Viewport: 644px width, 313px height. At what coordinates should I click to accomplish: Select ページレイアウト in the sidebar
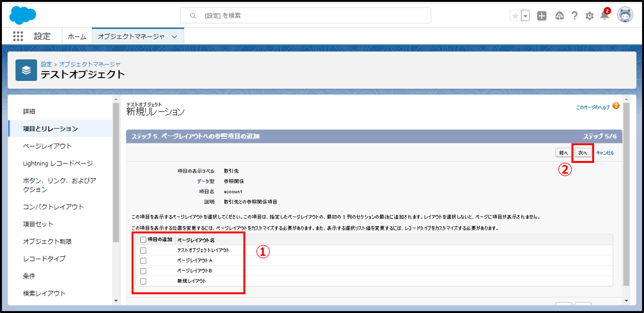pos(47,146)
